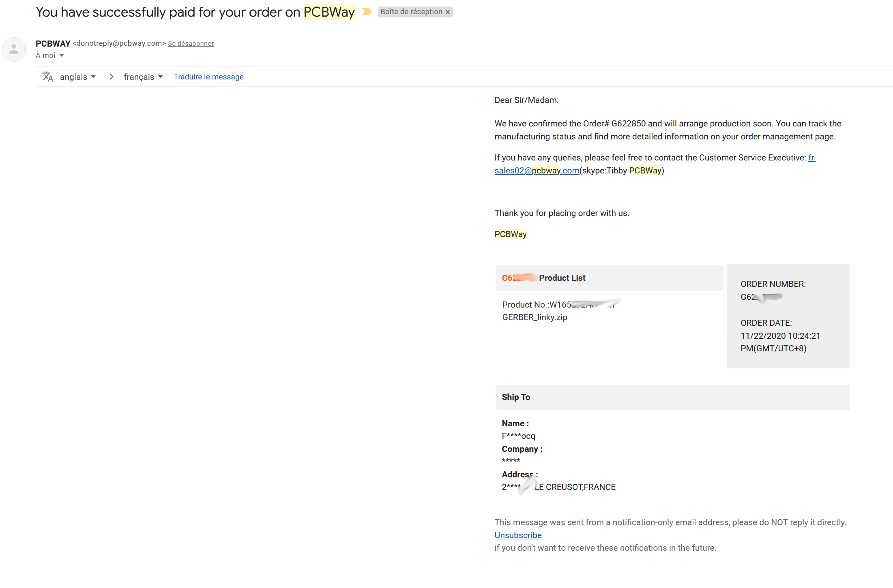The height and width of the screenshot is (588, 893).
Task: Click the yellow importance marker icon
Action: (367, 12)
